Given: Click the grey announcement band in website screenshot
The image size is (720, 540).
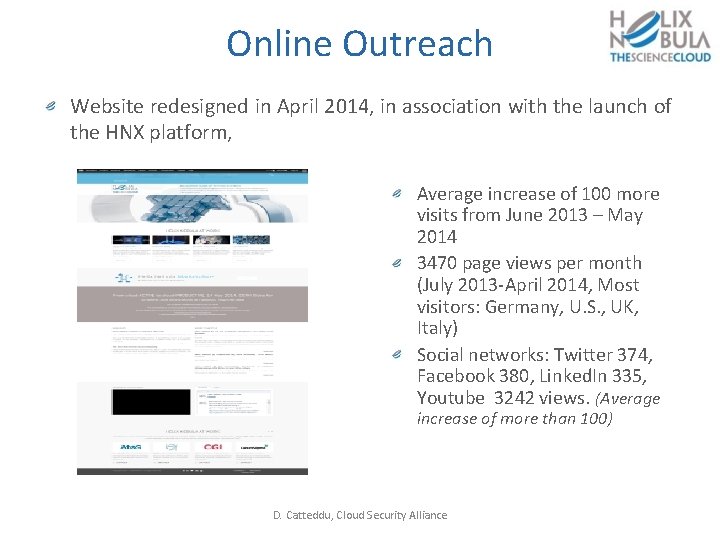Looking at the screenshot, I should [x=192, y=304].
